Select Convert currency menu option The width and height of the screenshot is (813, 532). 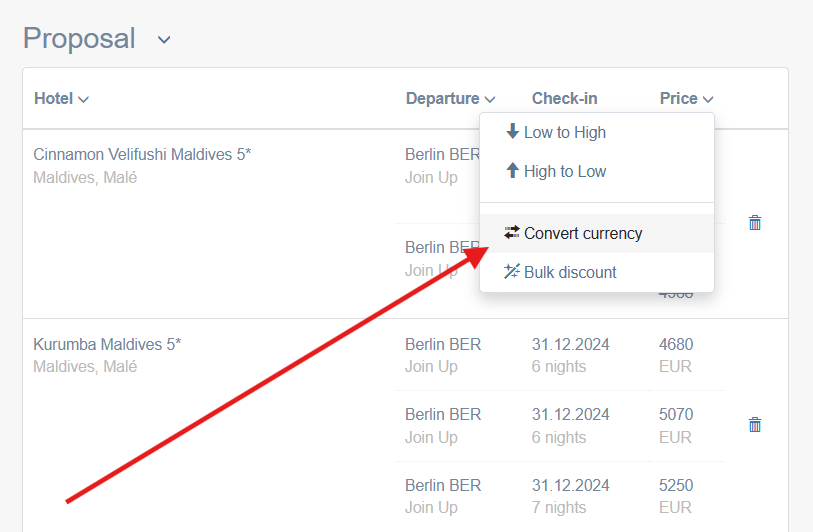(583, 233)
